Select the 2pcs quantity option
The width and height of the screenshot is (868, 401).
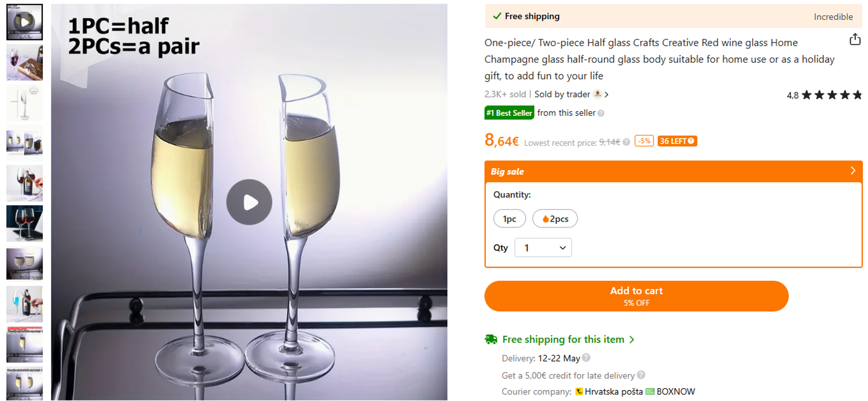[555, 219]
